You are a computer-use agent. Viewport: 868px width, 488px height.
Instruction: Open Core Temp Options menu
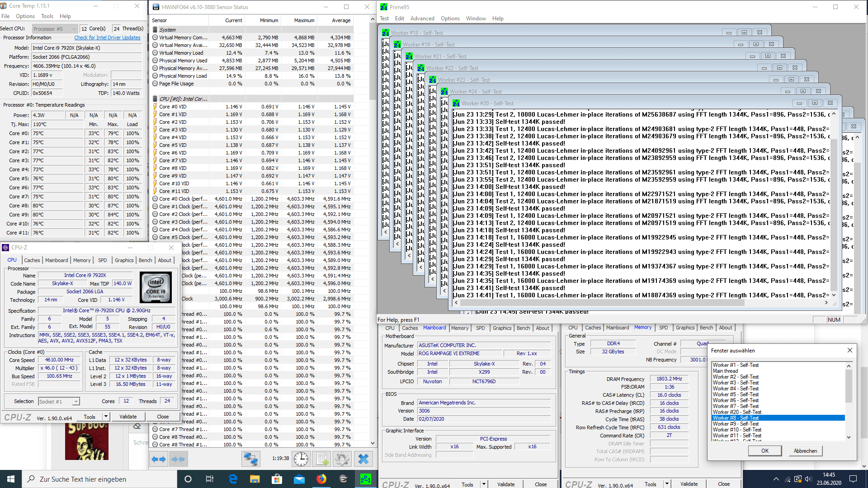coord(25,16)
